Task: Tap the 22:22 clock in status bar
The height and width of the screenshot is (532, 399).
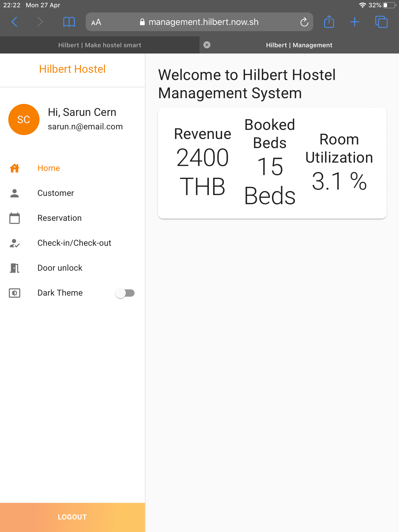Action: (12, 5)
